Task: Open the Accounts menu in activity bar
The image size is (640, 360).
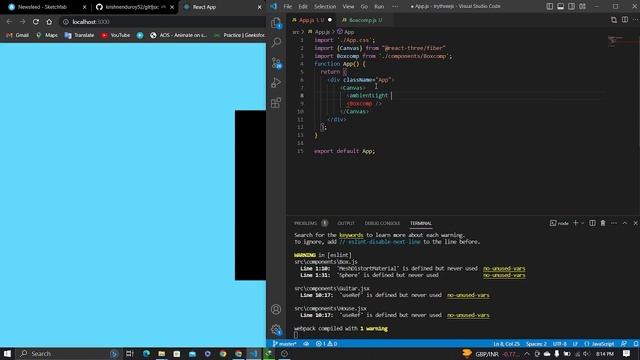Action: pos(276,309)
